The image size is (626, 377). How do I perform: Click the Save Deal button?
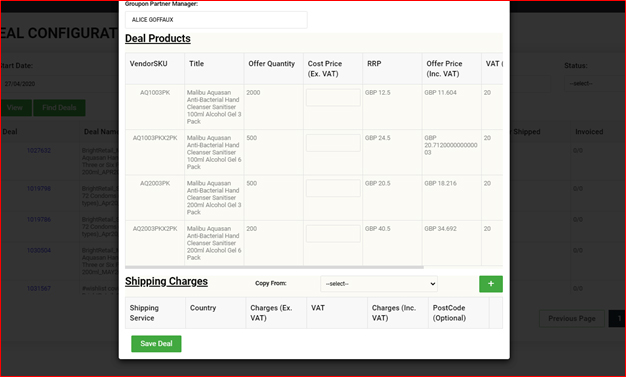(x=156, y=344)
